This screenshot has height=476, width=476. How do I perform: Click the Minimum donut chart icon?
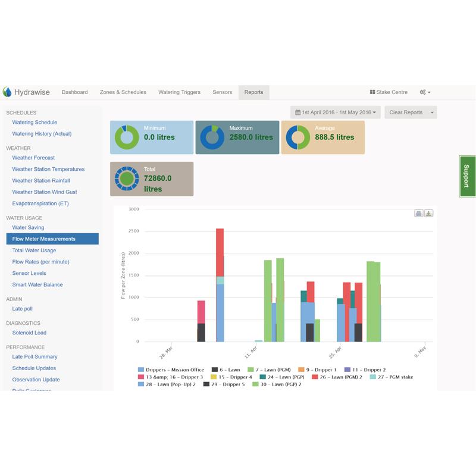pyautogui.click(x=127, y=137)
